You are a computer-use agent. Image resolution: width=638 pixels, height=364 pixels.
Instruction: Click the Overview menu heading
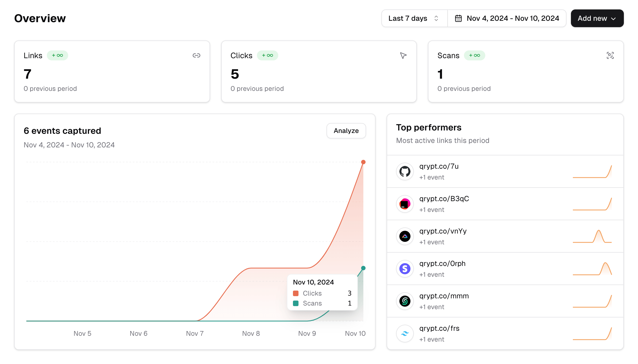click(x=39, y=18)
